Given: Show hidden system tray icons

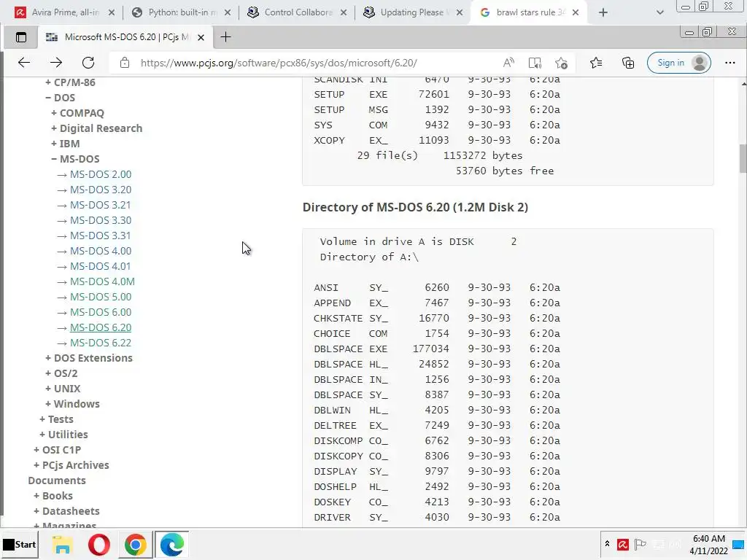Looking at the screenshot, I should (607, 544).
